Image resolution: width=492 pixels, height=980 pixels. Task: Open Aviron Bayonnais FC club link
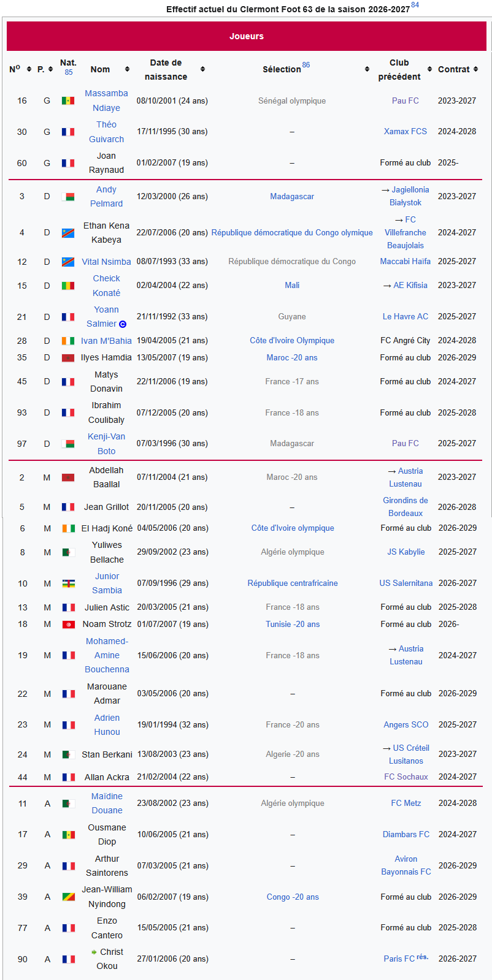(406, 866)
